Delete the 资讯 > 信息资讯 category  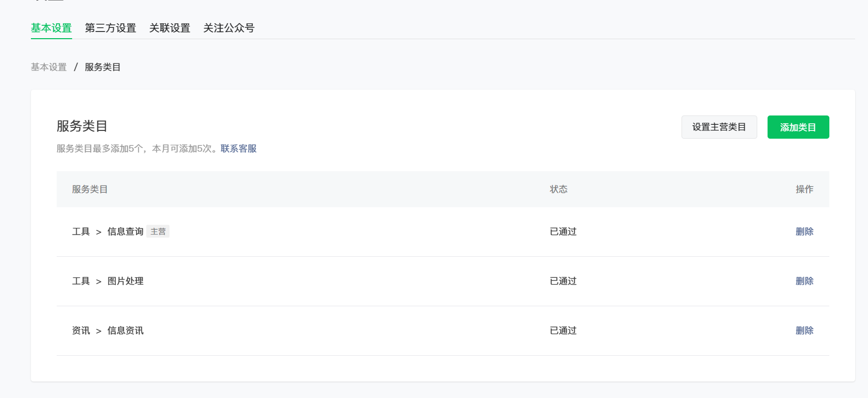click(804, 330)
